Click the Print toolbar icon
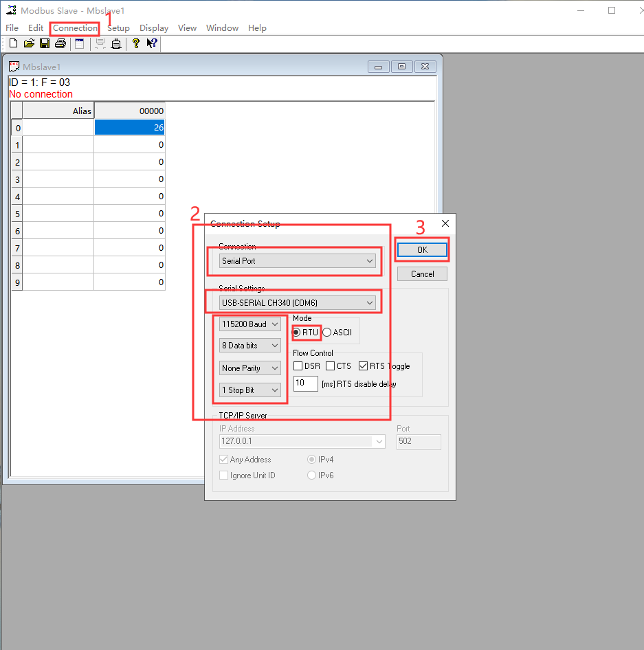 click(x=60, y=44)
